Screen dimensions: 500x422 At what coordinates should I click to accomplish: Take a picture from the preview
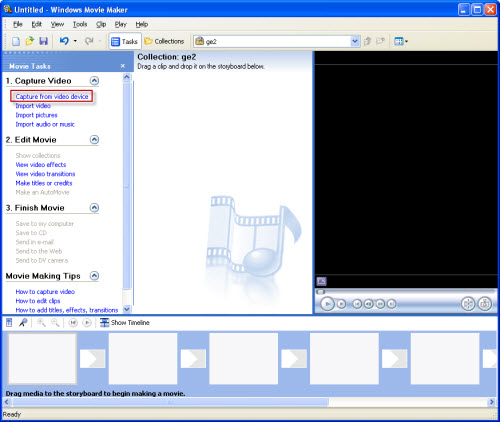(x=485, y=304)
